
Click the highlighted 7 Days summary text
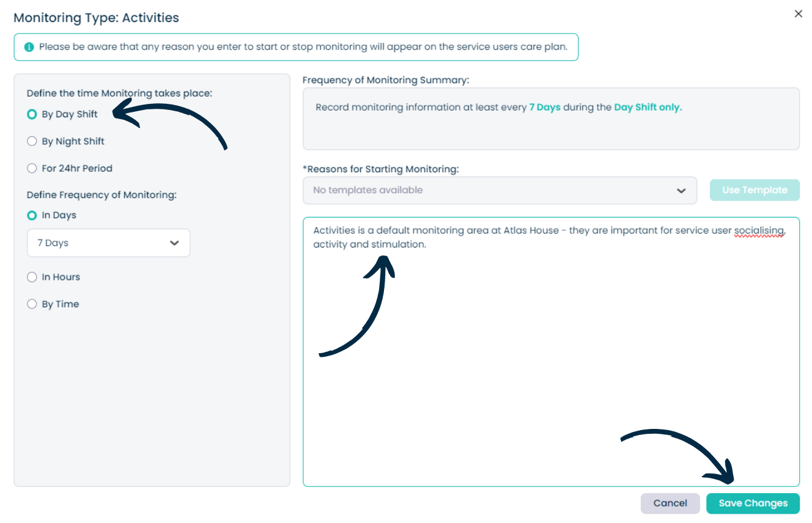tap(545, 107)
